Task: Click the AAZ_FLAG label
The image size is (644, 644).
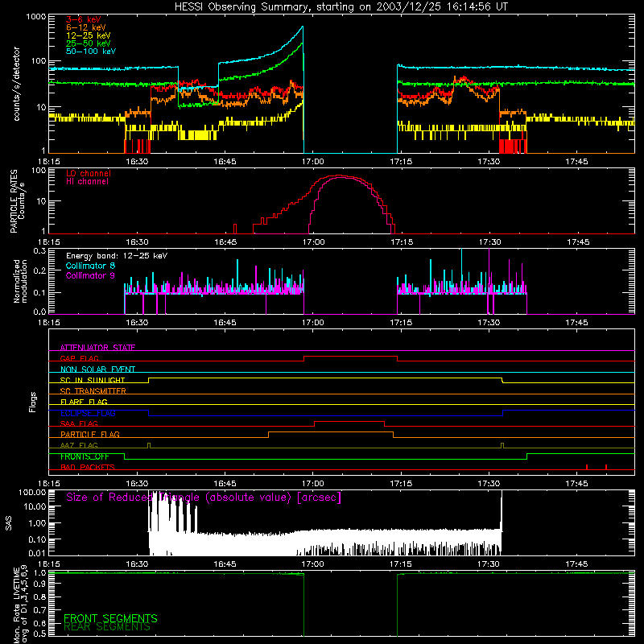Action: (79, 445)
